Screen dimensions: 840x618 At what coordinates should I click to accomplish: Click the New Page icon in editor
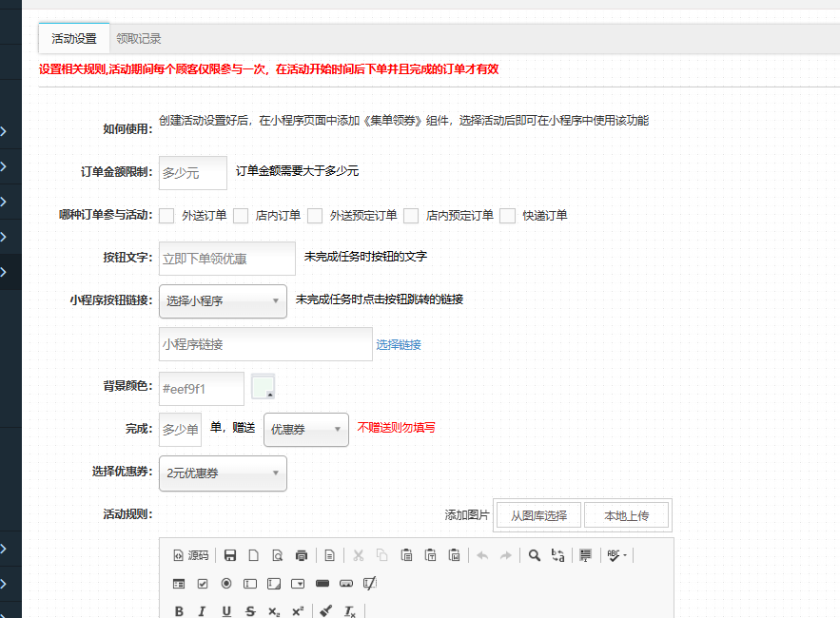(x=253, y=555)
